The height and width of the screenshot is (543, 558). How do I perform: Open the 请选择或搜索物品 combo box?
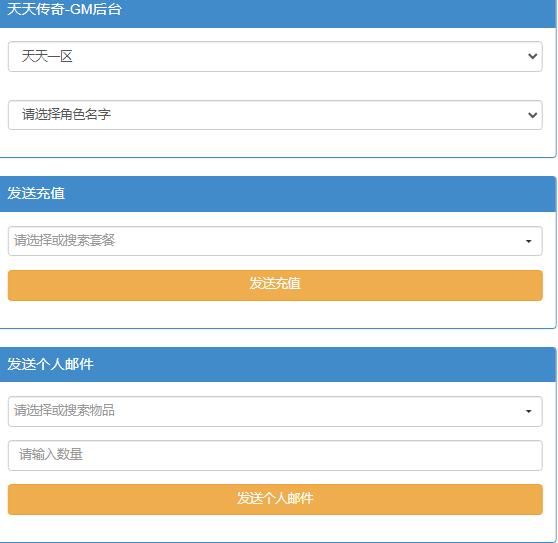[x=275, y=411]
